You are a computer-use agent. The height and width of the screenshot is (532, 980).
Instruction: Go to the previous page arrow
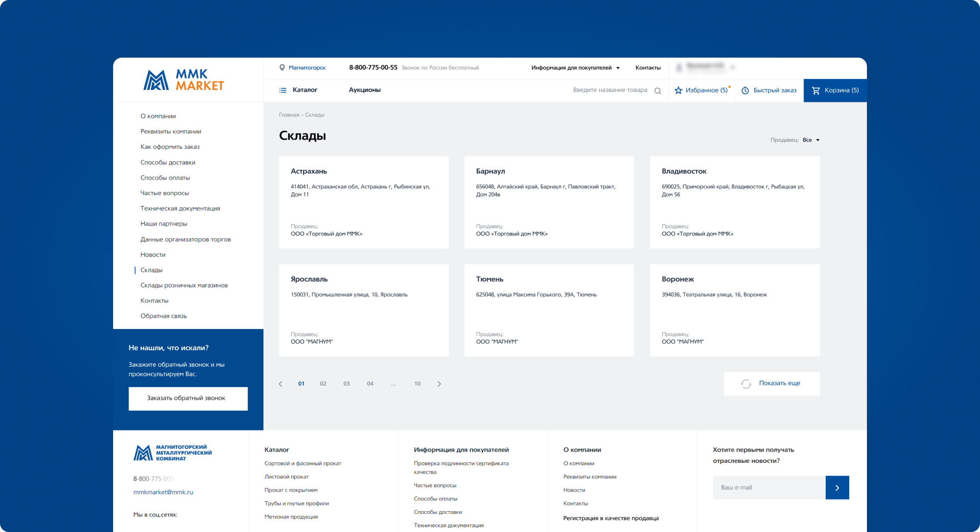click(x=280, y=384)
